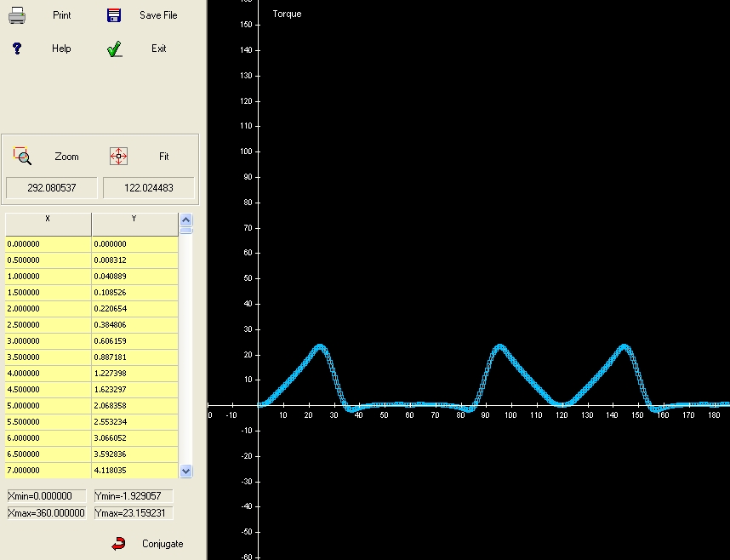The image size is (730, 560).
Task: Click the Fit crosshair icon
Action: click(x=119, y=156)
